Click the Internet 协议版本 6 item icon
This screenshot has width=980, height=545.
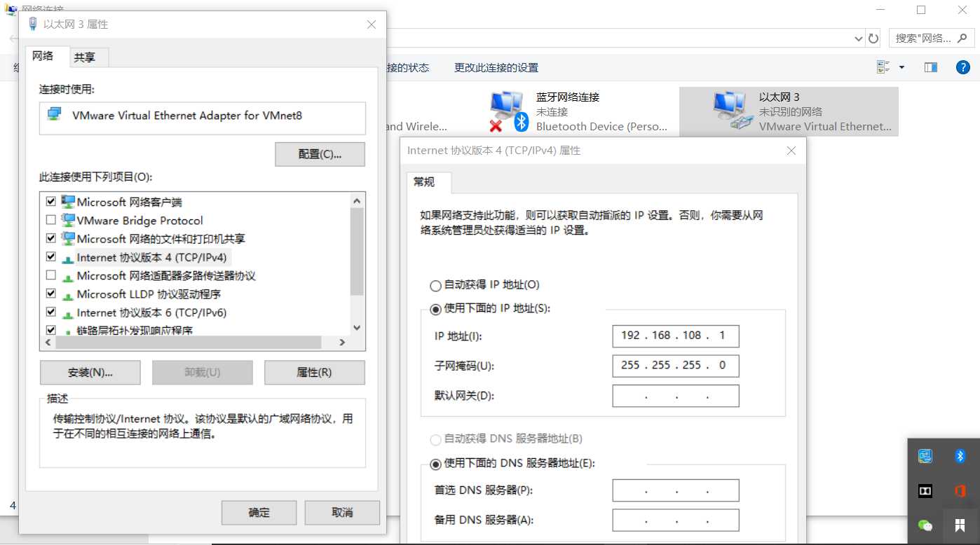click(x=68, y=314)
